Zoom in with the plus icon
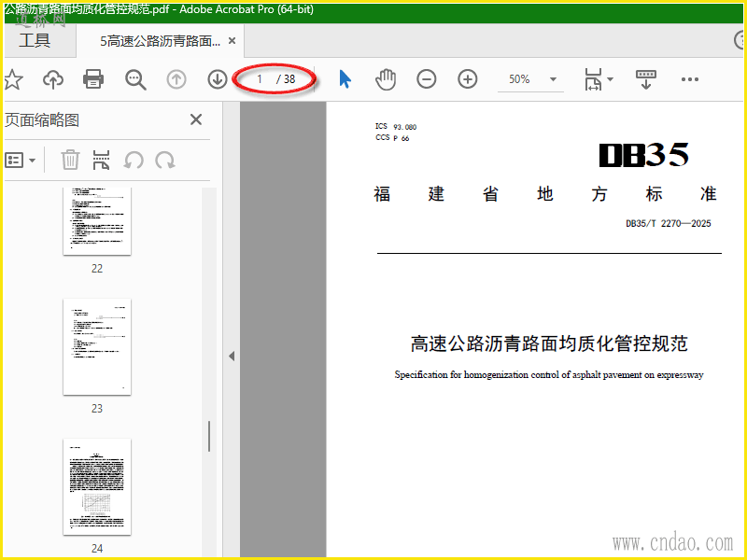747x560 pixels. tap(468, 79)
